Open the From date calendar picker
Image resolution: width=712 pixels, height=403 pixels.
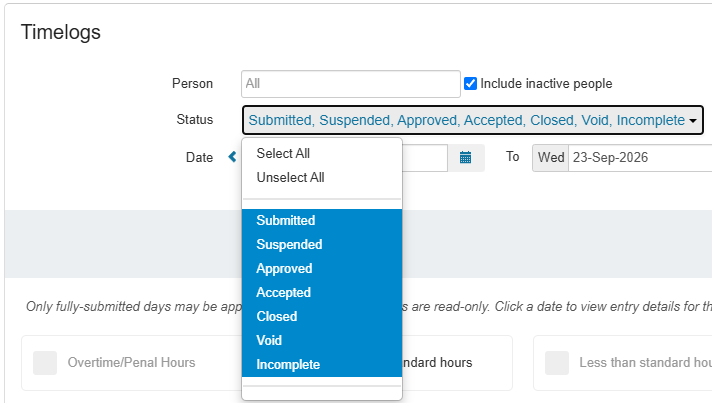(x=465, y=157)
